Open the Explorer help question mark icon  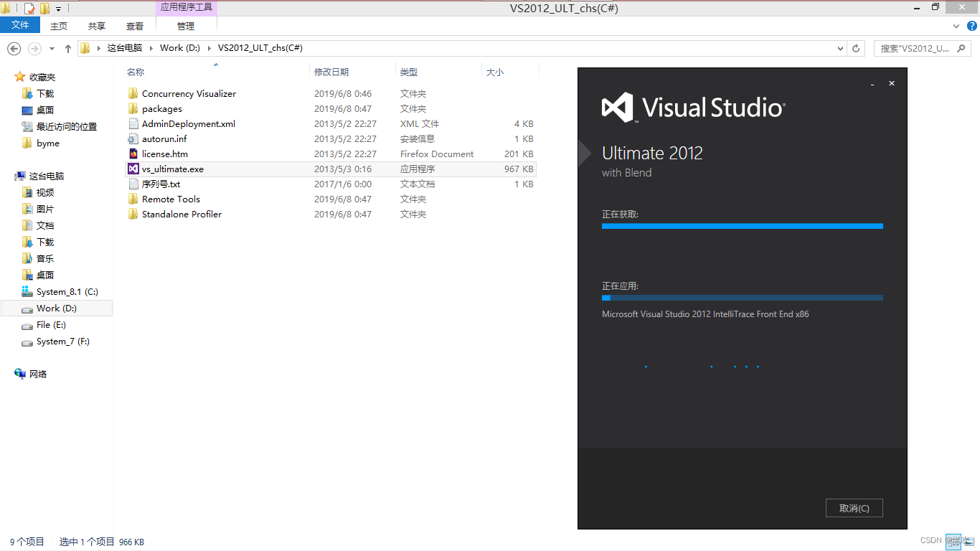(972, 26)
